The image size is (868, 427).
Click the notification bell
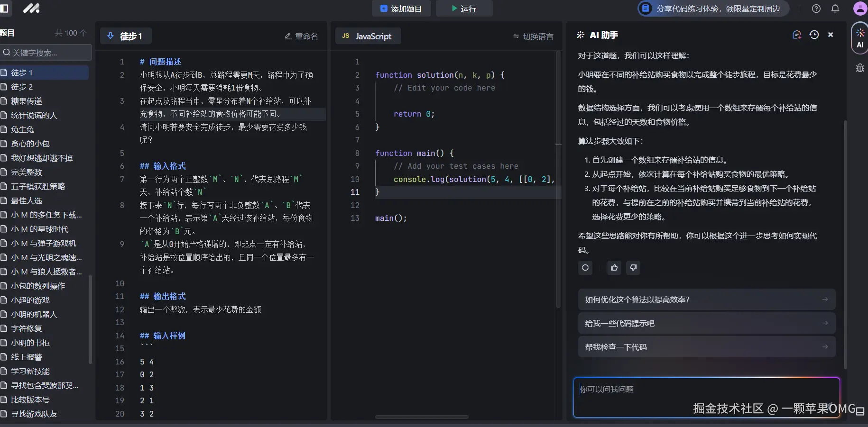click(835, 8)
